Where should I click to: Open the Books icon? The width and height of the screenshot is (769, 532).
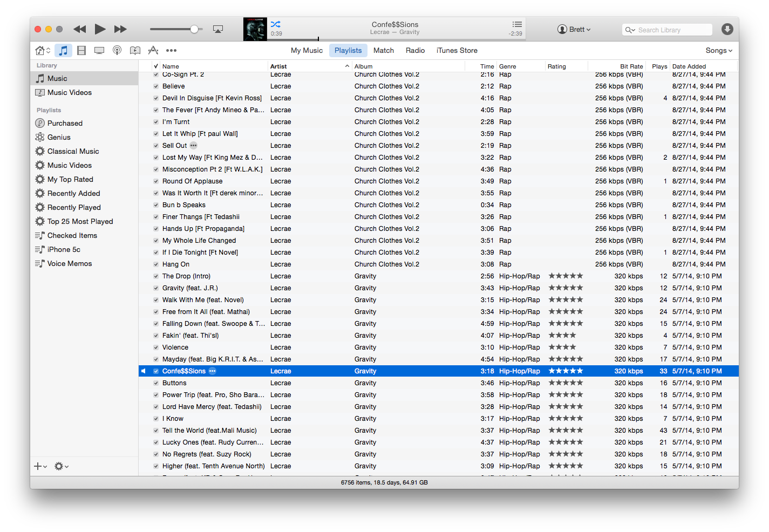point(135,50)
